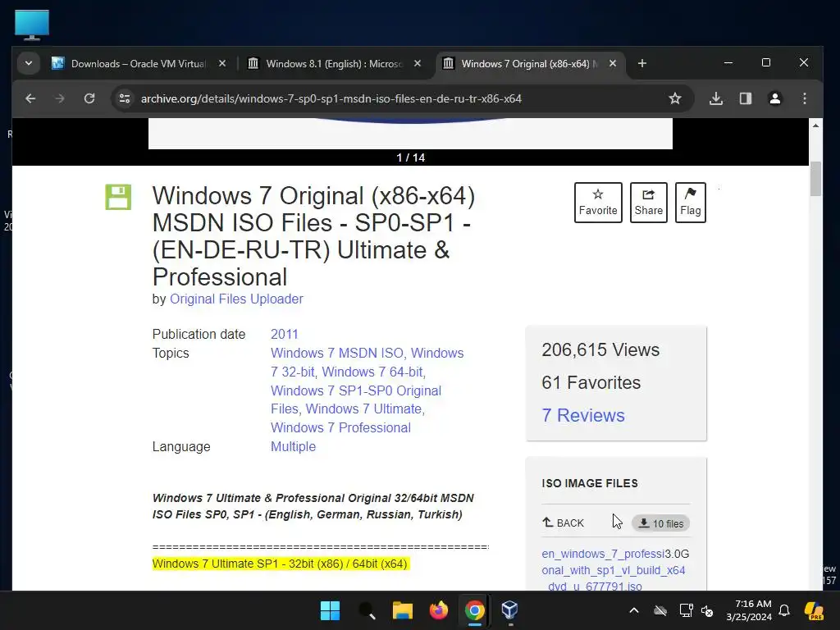The width and height of the screenshot is (840, 630).
Task: Share this archive item
Action: point(649,203)
